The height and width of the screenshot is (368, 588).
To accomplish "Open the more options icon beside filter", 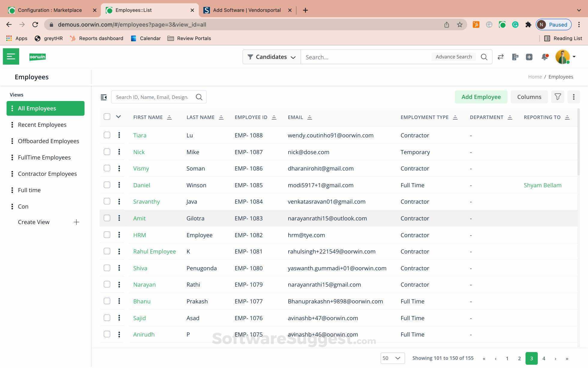I will [x=573, y=97].
